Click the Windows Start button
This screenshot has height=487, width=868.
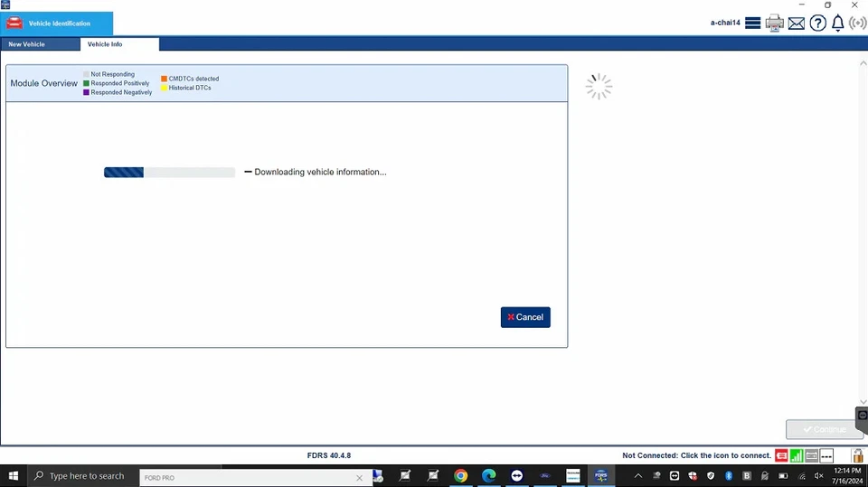click(14, 476)
